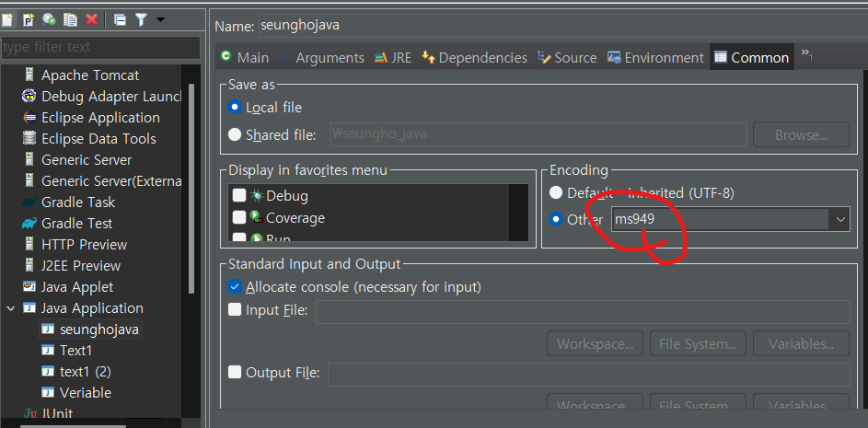This screenshot has height=428, width=868.
Task: Open the filter options dropdown arrow
Action: coord(160,20)
